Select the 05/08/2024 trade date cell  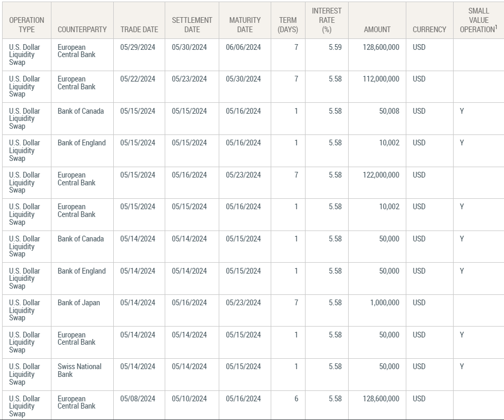point(138,399)
